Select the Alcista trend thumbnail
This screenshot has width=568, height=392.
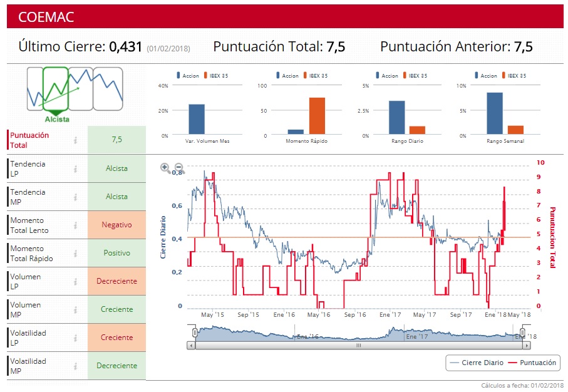[x=56, y=89]
